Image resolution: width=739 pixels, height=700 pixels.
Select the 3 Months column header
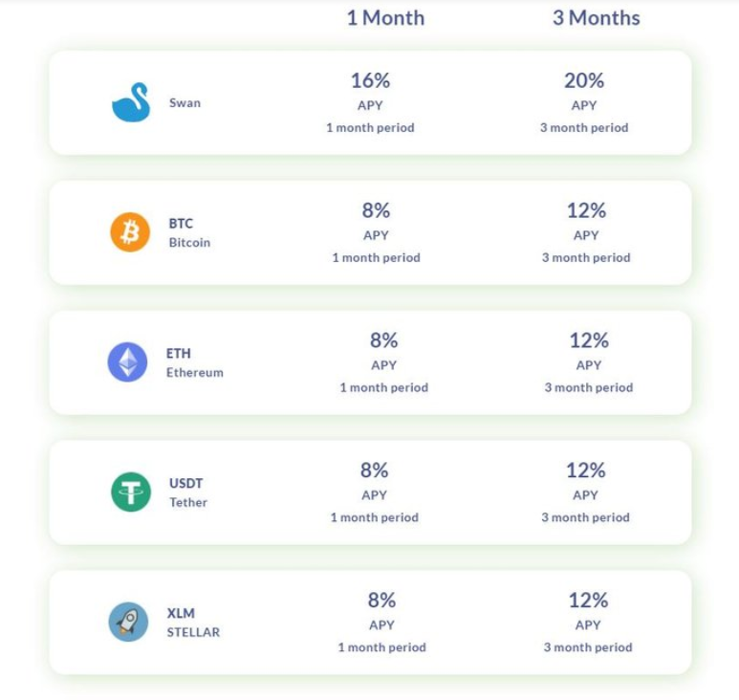(596, 18)
